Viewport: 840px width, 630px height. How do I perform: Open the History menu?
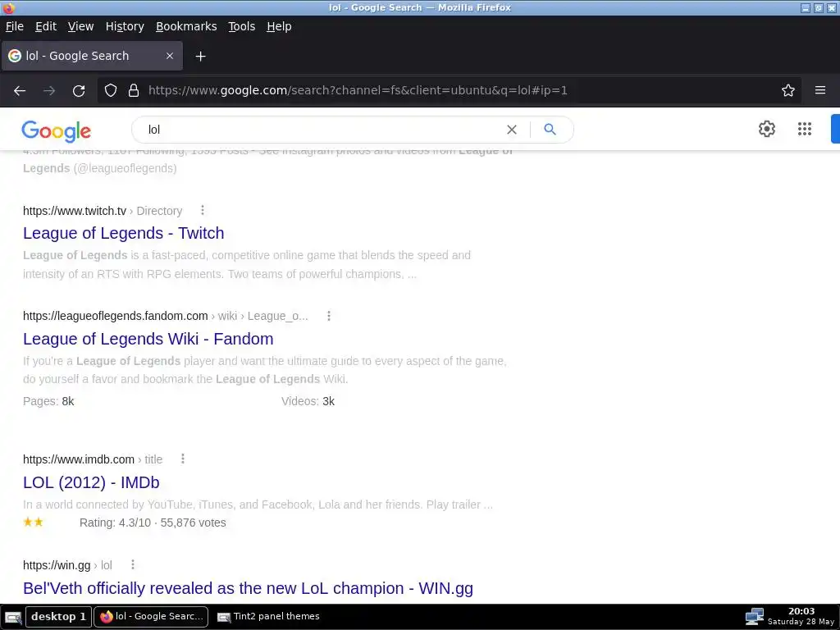click(125, 26)
